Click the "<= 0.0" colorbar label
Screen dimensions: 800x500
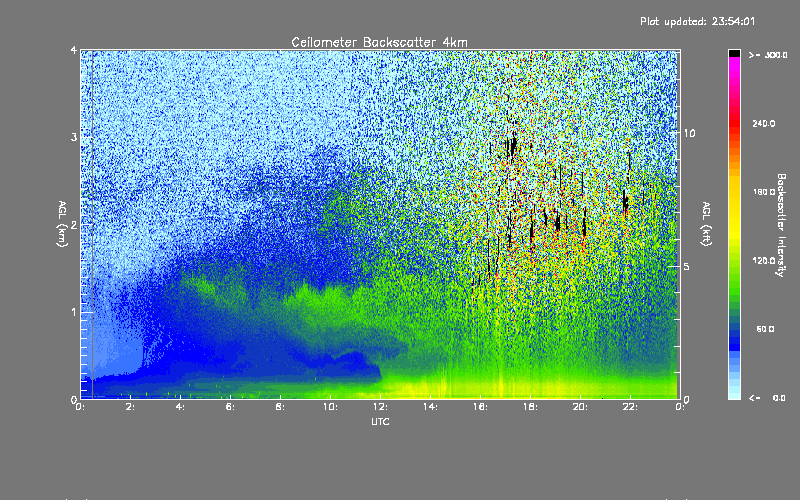767,398
